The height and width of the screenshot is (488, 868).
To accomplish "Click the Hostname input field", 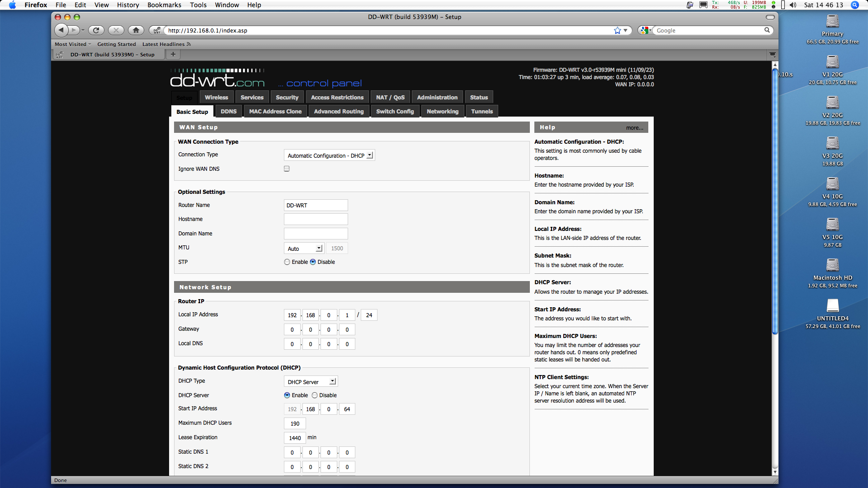I will click(x=316, y=219).
